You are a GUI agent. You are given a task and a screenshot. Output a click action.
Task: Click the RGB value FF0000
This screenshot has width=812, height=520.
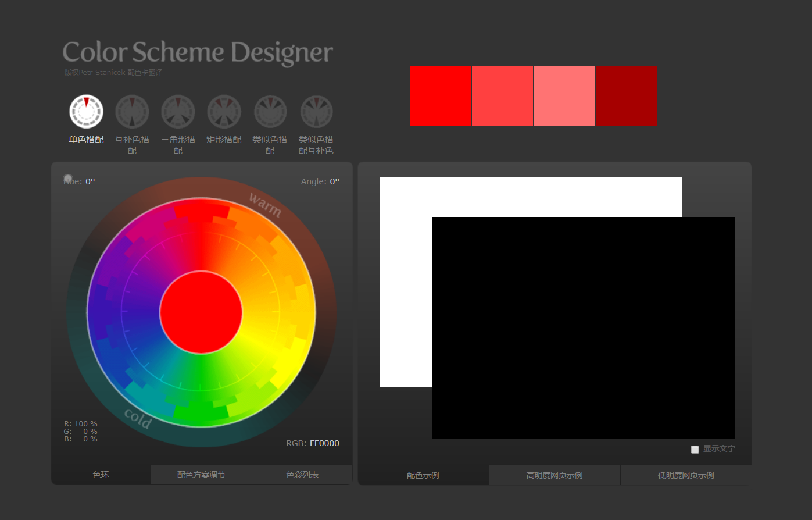(x=324, y=443)
